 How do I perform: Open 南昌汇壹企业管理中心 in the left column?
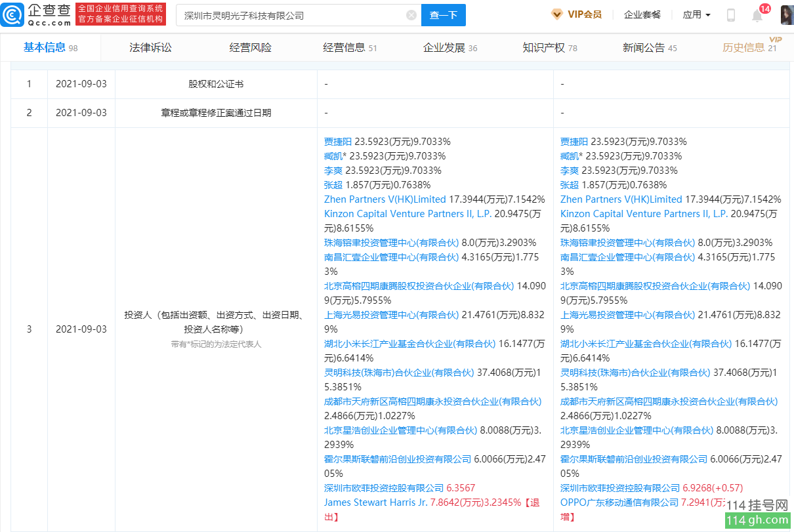click(x=392, y=257)
